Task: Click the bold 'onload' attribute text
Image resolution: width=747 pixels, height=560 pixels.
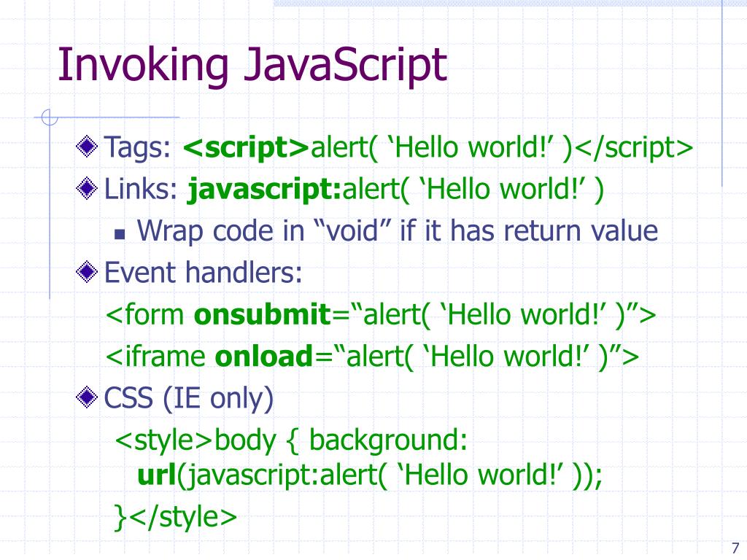Action: [x=263, y=357]
